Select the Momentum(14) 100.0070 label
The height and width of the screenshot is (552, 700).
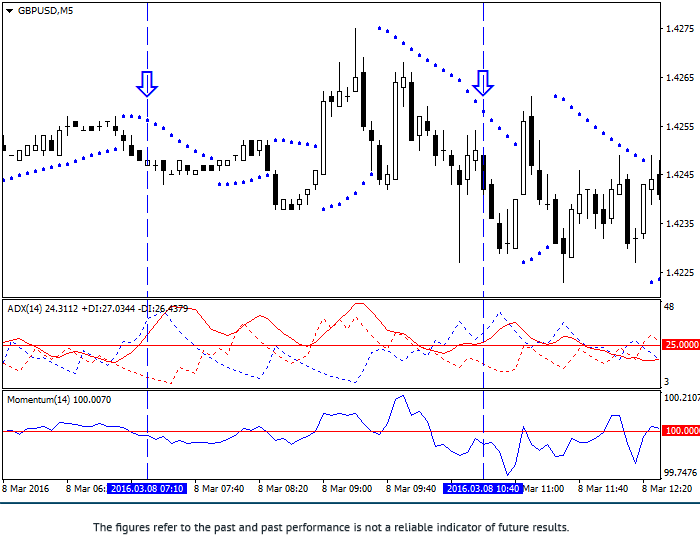pyautogui.click(x=59, y=400)
